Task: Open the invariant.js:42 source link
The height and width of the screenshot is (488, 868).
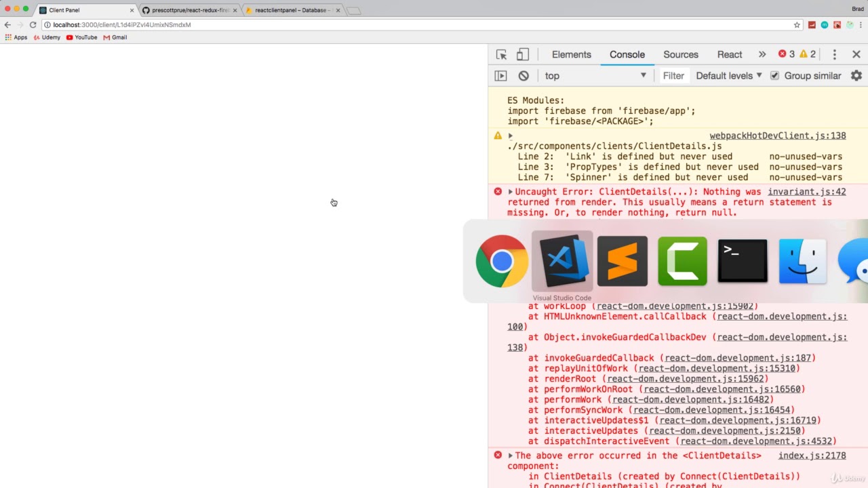Action: point(807,192)
